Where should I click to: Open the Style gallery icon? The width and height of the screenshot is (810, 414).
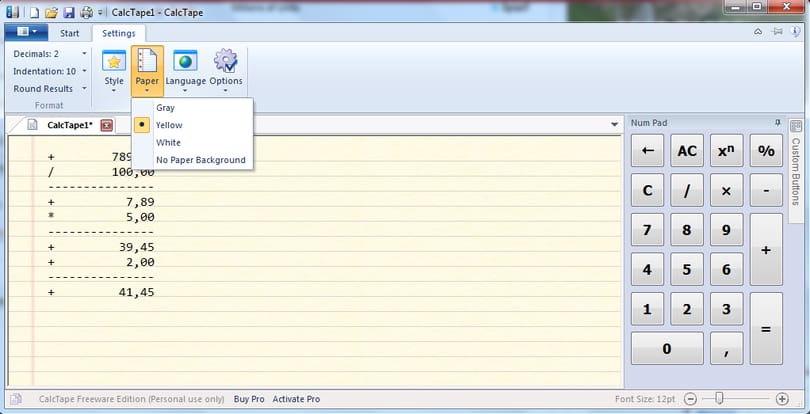(x=114, y=61)
